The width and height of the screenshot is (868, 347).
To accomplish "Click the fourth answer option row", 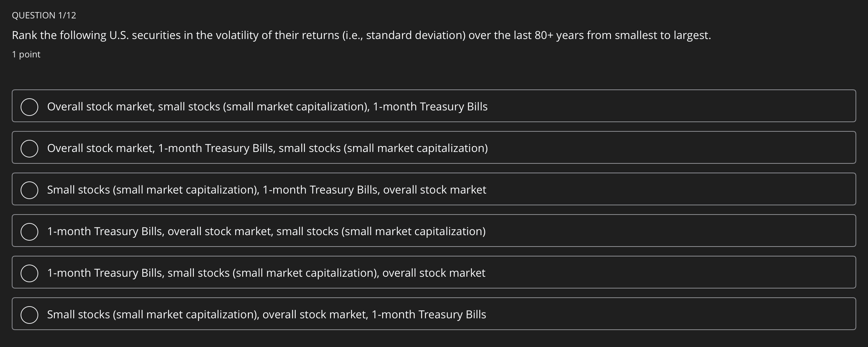I will pyautogui.click(x=434, y=231).
